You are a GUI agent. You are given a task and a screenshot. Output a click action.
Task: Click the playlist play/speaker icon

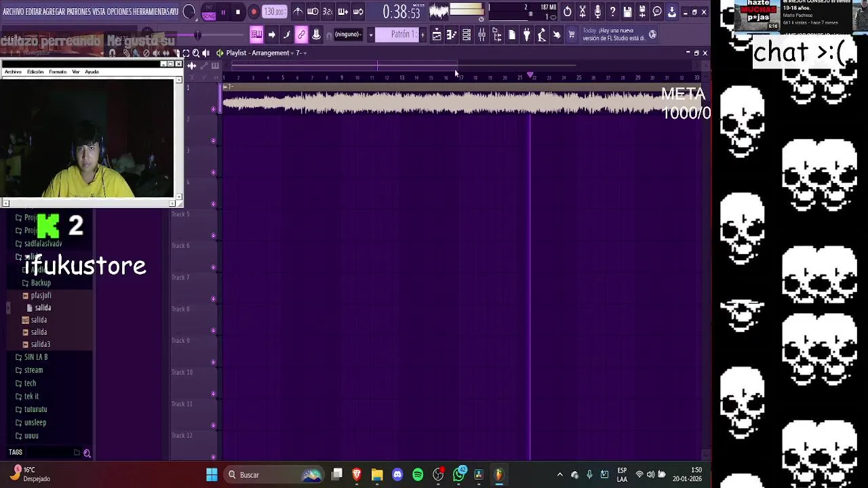click(206, 53)
